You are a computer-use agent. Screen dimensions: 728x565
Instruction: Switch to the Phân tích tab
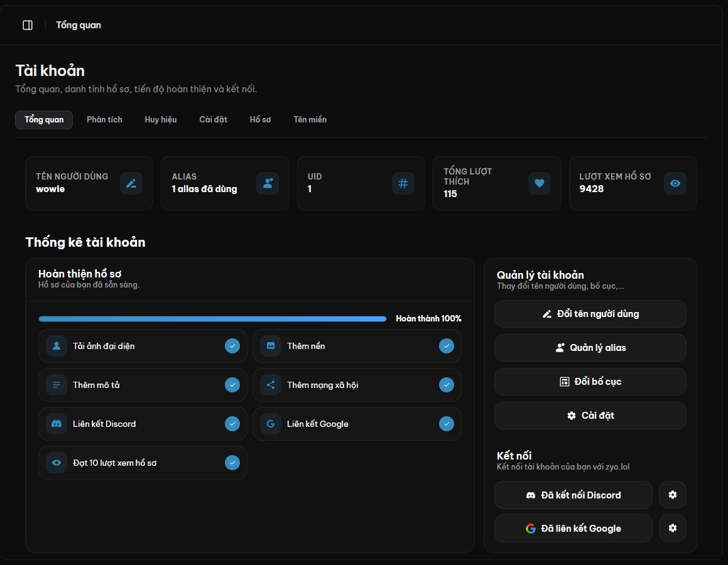click(104, 120)
